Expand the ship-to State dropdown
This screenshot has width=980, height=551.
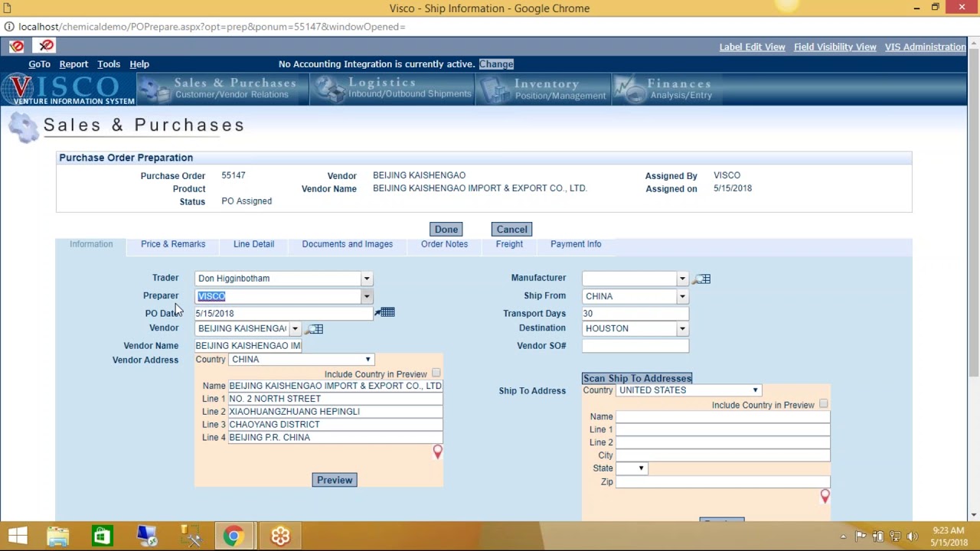click(632, 468)
